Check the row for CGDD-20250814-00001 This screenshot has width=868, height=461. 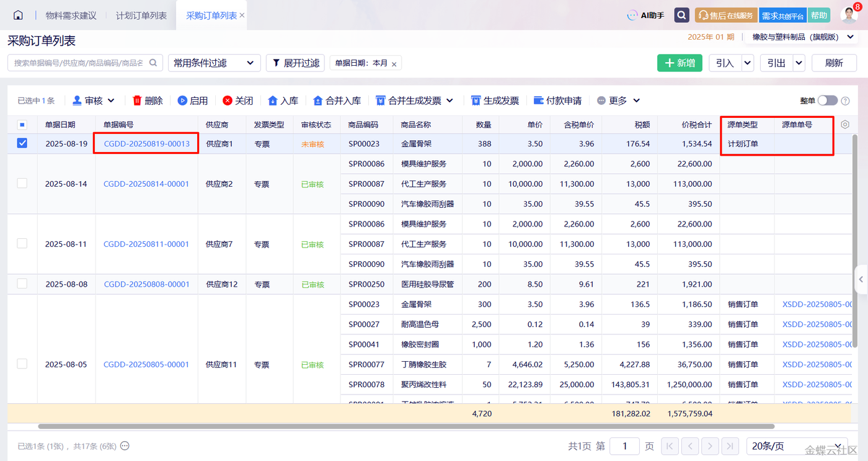(x=22, y=184)
